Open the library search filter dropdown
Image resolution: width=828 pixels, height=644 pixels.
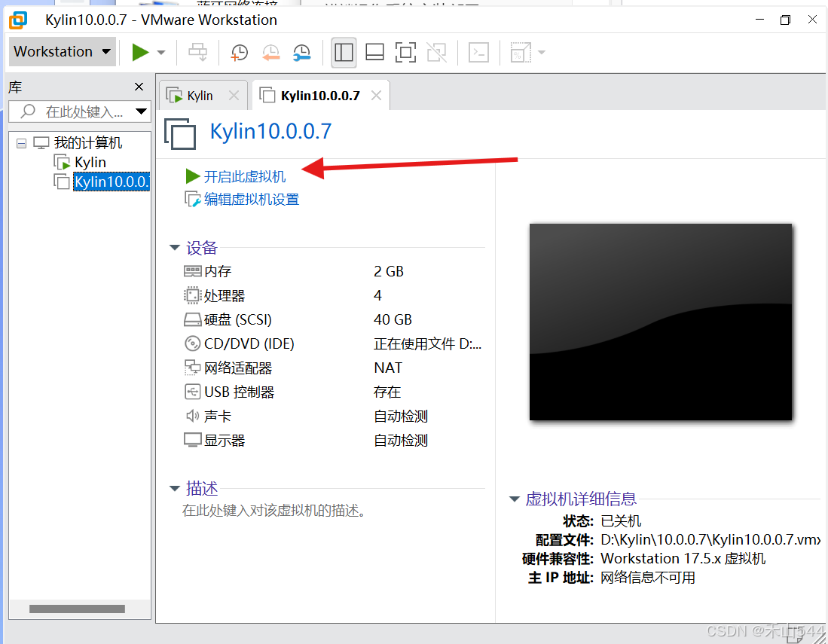click(x=141, y=111)
